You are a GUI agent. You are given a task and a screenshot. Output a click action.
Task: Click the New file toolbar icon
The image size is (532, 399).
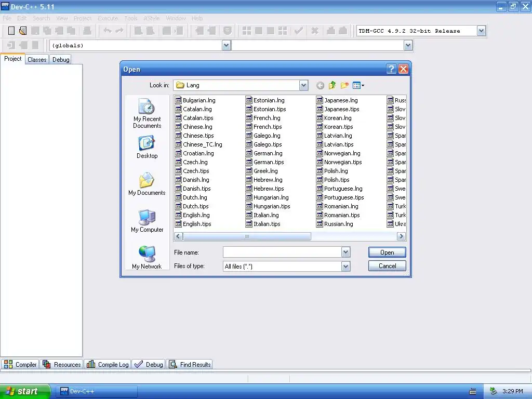[x=11, y=31]
